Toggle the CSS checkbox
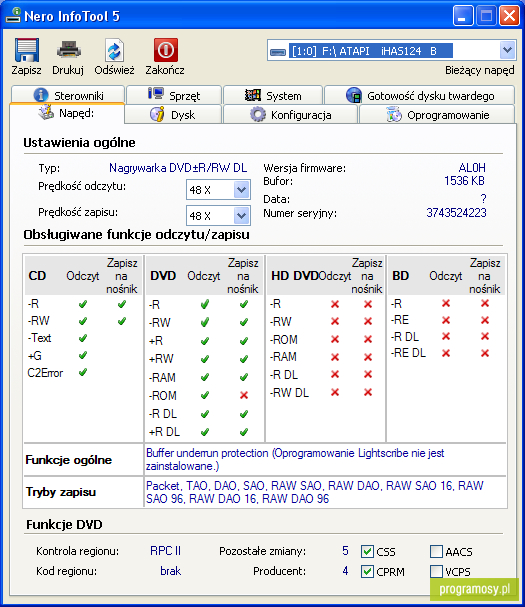525x607 pixels. click(x=367, y=551)
